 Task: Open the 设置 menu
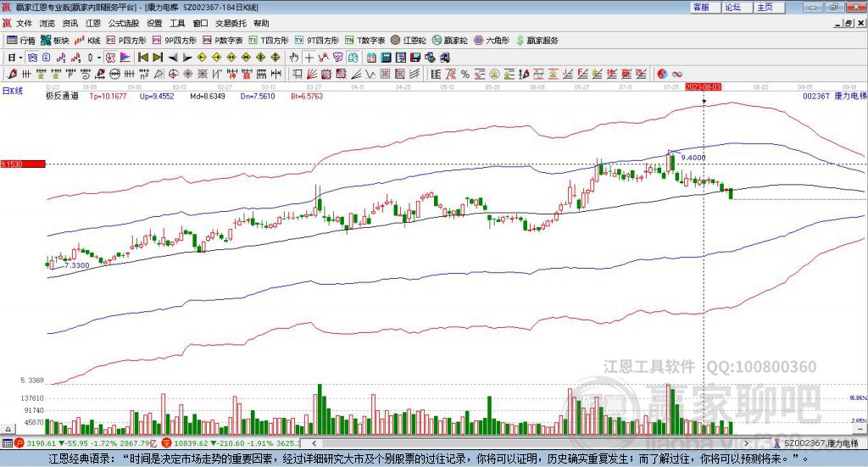[154, 23]
